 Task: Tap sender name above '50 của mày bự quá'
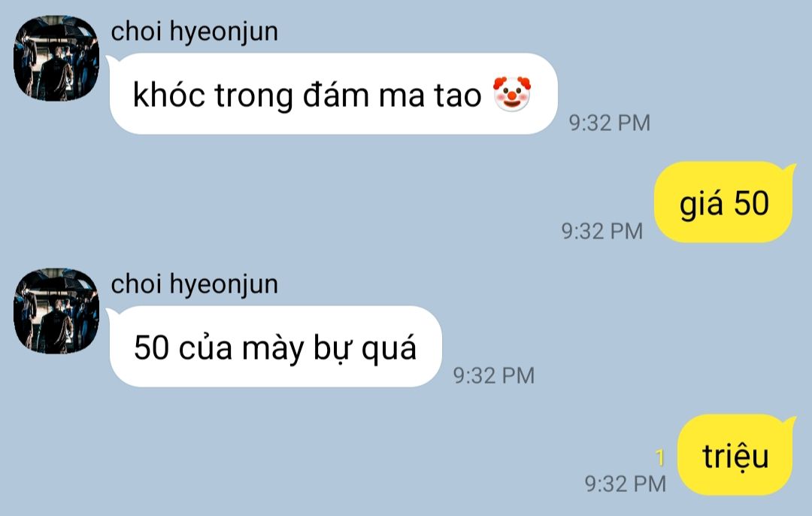[194, 284]
